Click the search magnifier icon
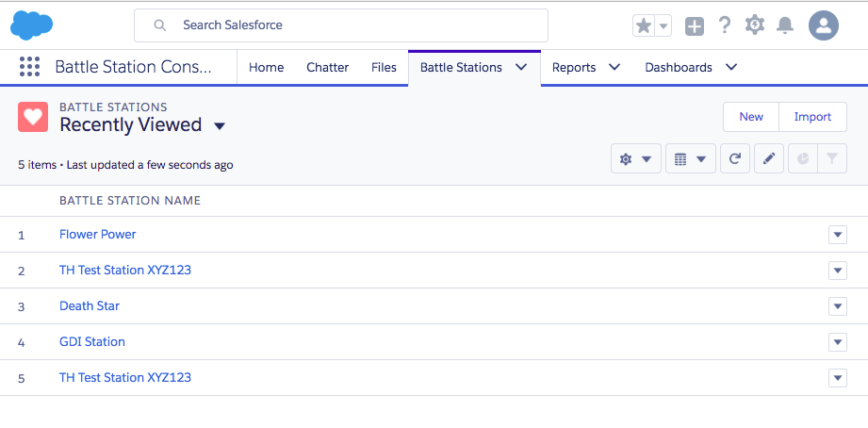Image resolution: width=868 pixels, height=428 pixels. (160, 25)
